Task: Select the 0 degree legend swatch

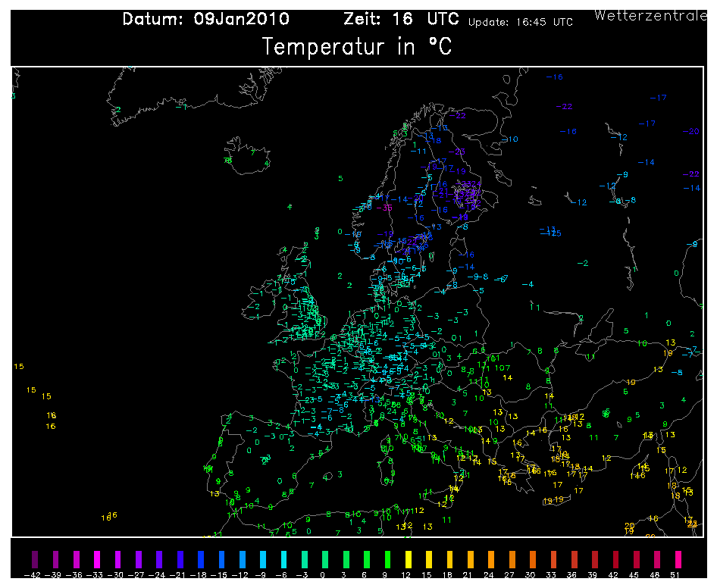Action: point(324,560)
